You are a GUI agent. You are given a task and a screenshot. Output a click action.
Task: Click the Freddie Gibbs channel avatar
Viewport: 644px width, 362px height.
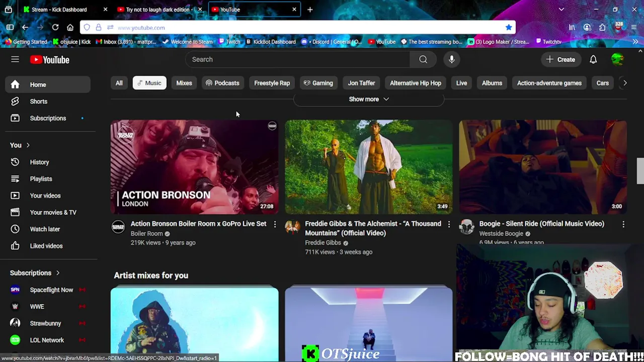click(292, 227)
